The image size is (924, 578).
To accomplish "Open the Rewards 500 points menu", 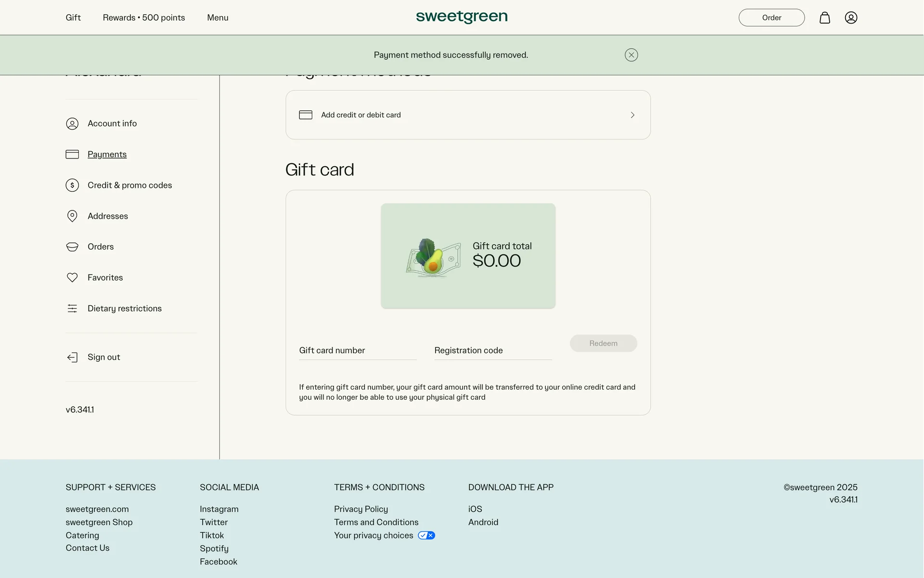I will coord(143,18).
